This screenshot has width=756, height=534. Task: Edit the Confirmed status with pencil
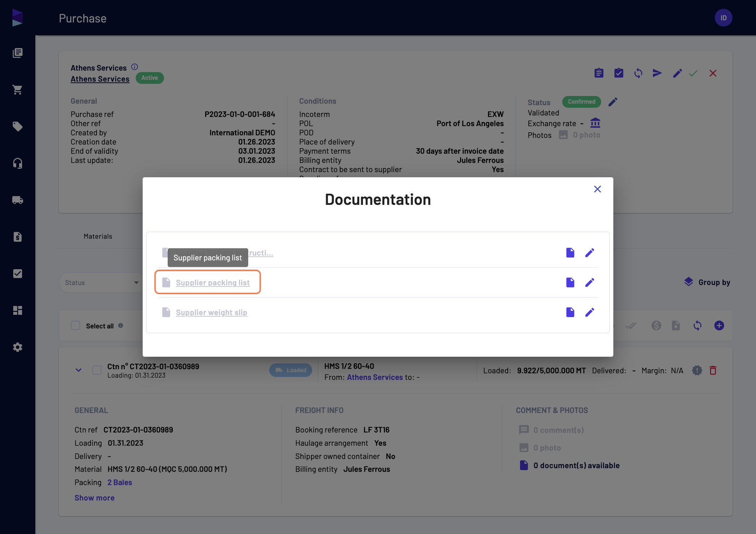click(613, 102)
